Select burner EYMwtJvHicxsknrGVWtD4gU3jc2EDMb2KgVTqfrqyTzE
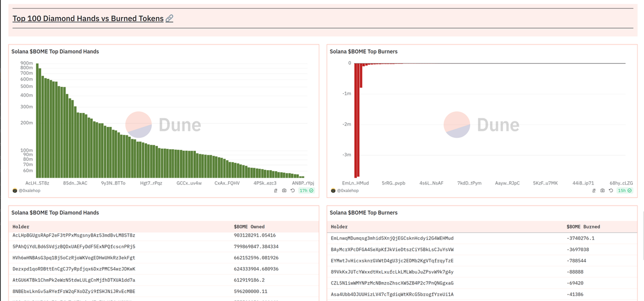The height and width of the screenshot is (301, 644). pyautogui.click(x=392, y=261)
